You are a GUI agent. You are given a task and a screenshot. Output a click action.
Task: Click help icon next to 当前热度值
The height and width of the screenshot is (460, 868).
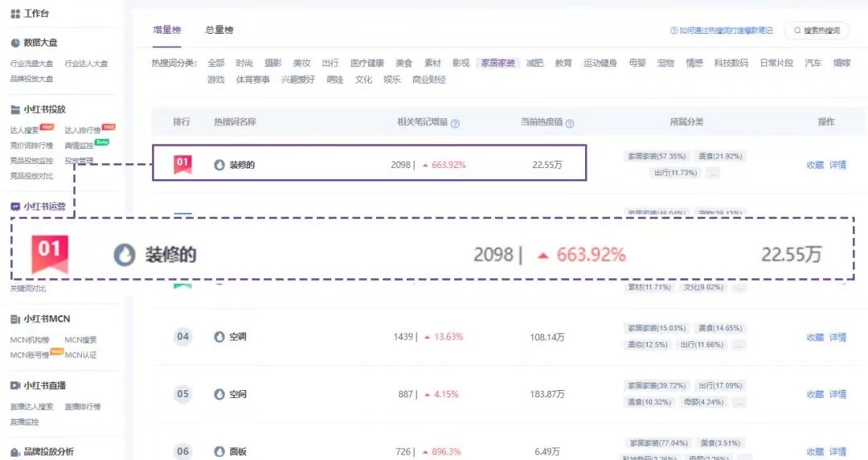pyautogui.click(x=570, y=124)
